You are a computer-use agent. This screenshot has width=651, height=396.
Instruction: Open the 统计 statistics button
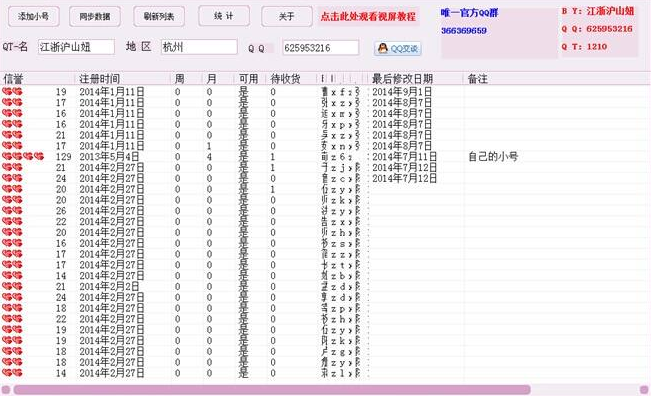tap(224, 16)
